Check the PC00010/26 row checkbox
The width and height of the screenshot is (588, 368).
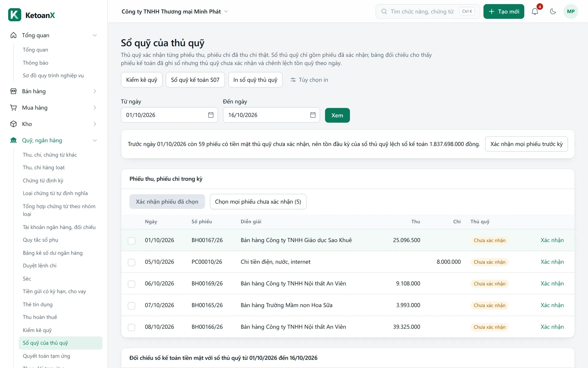tap(131, 263)
